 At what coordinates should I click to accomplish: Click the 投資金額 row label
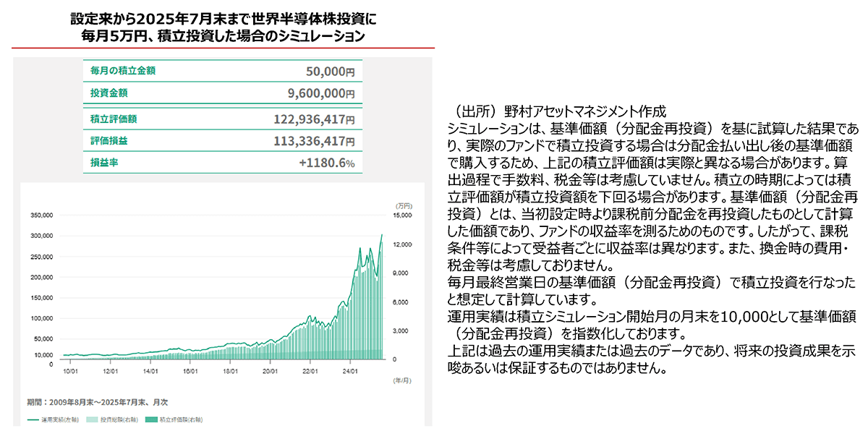109,93
